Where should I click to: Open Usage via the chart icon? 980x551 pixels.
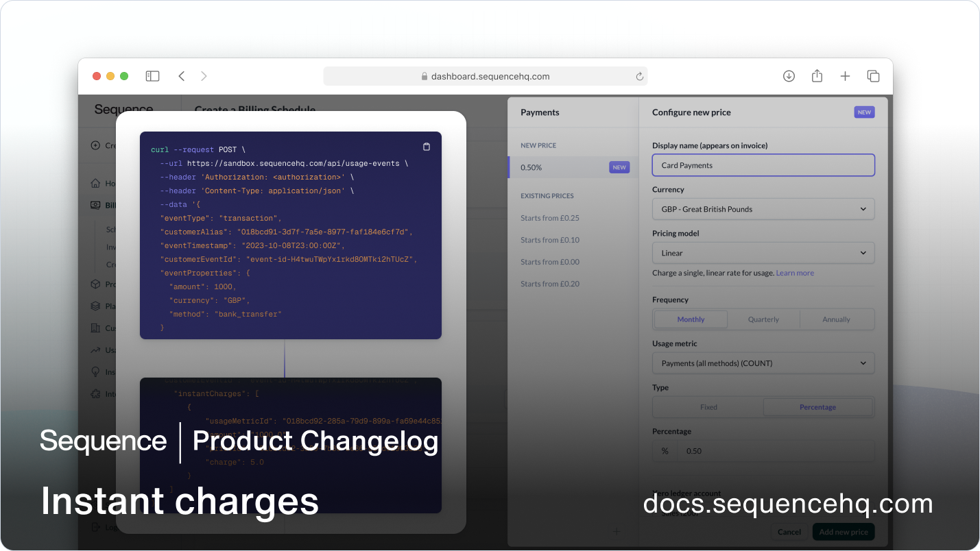95,350
